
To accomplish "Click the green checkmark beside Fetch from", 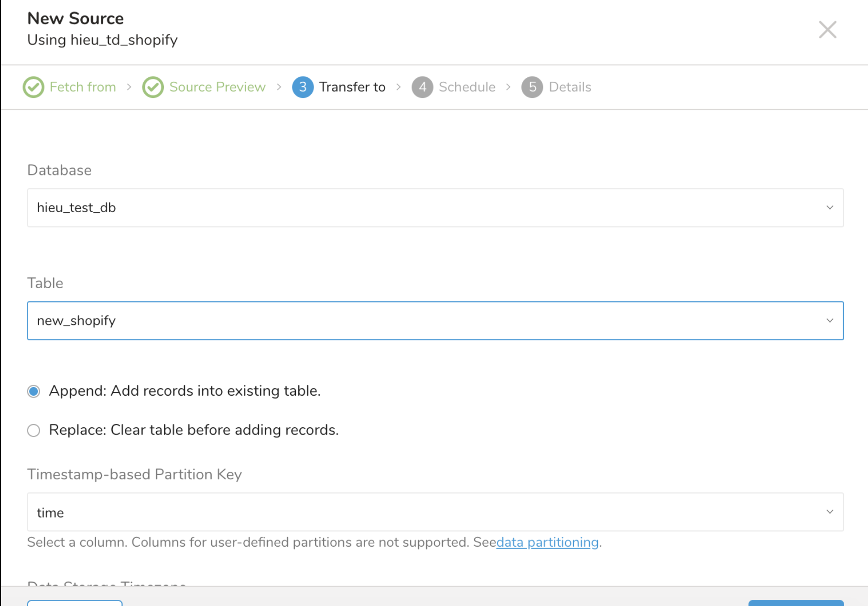I will point(33,87).
